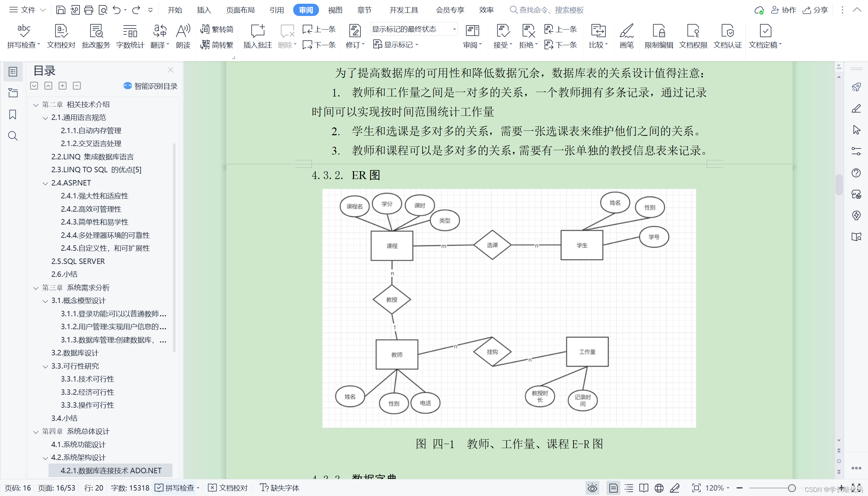Toggle eye-protection mode in status bar
This screenshot has height=496, width=868.
tap(592, 488)
